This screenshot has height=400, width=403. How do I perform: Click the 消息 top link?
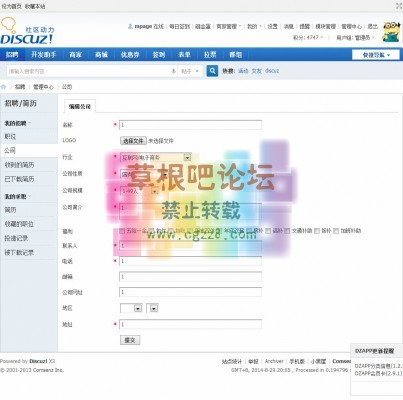pos(288,26)
